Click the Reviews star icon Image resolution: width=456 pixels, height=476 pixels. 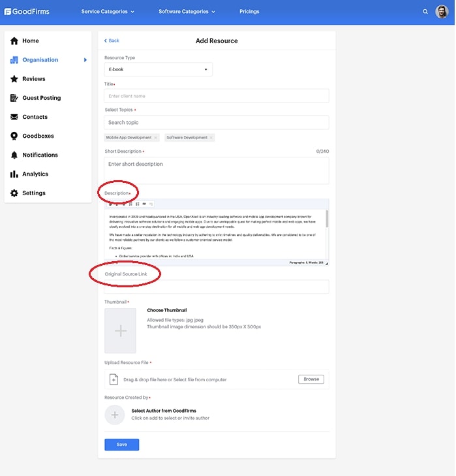[x=14, y=79]
